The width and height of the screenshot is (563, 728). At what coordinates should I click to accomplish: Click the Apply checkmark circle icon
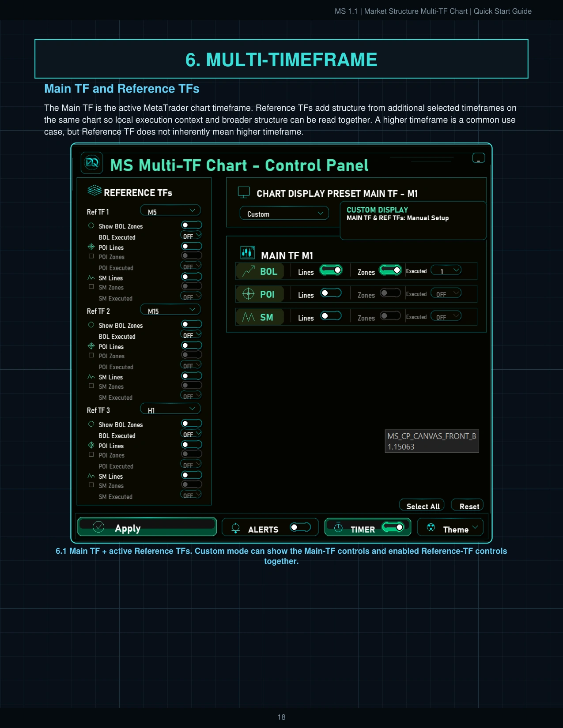[x=98, y=526]
